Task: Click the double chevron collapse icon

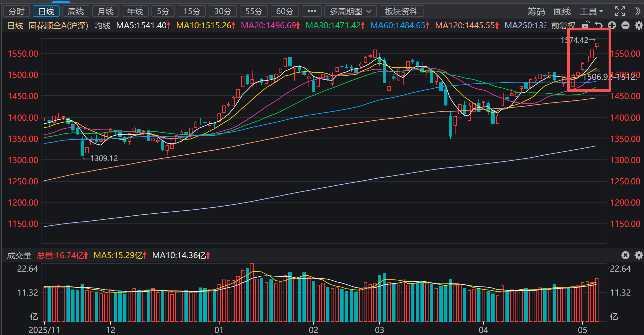Action: click(x=637, y=11)
